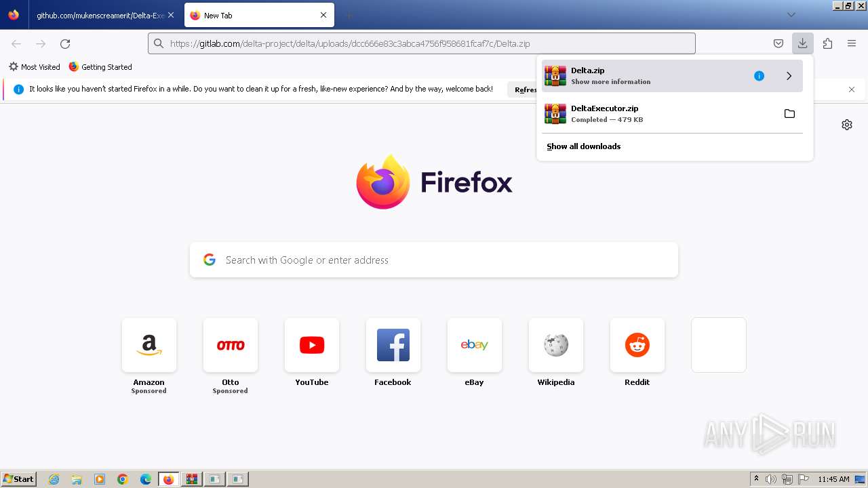Click the DeltaExecutor.zip WinRAR file icon

pyautogui.click(x=555, y=114)
